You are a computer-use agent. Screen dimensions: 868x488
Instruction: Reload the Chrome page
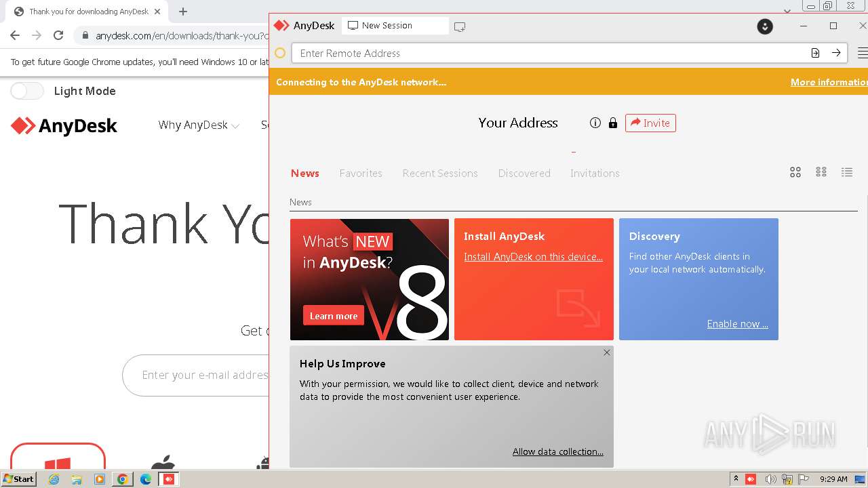tap(58, 35)
